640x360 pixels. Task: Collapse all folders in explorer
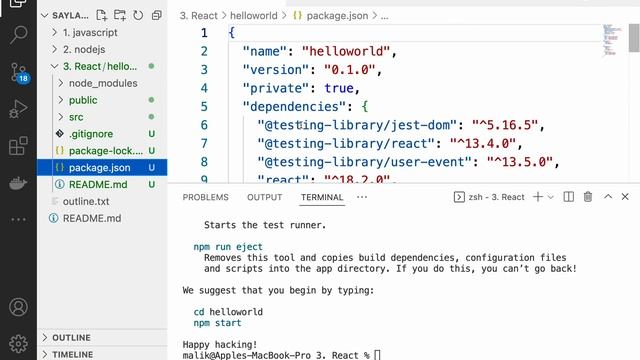tap(156, 16)
